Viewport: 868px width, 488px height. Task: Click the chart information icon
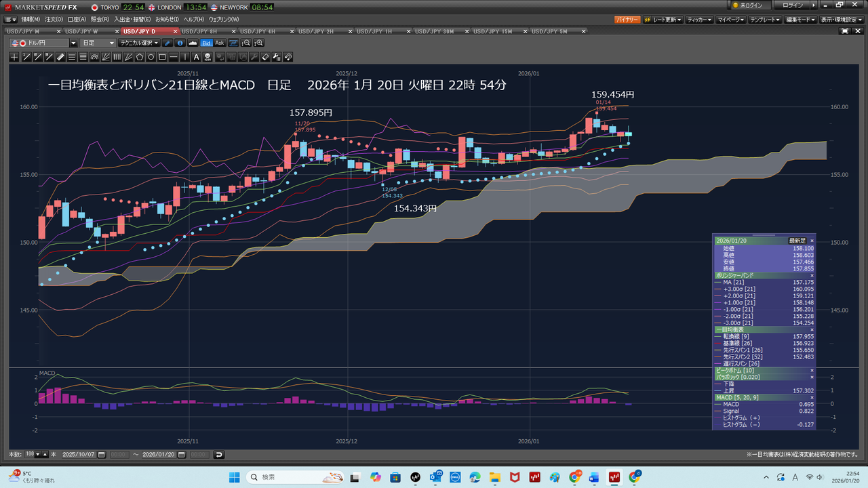pos(180,43)
